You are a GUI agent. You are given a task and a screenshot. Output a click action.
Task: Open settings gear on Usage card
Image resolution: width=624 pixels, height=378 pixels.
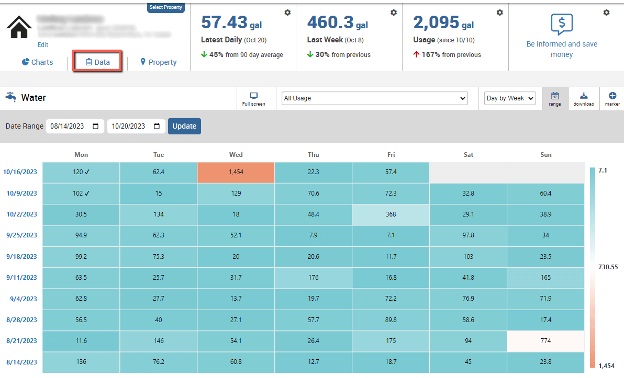click(500, 13)
